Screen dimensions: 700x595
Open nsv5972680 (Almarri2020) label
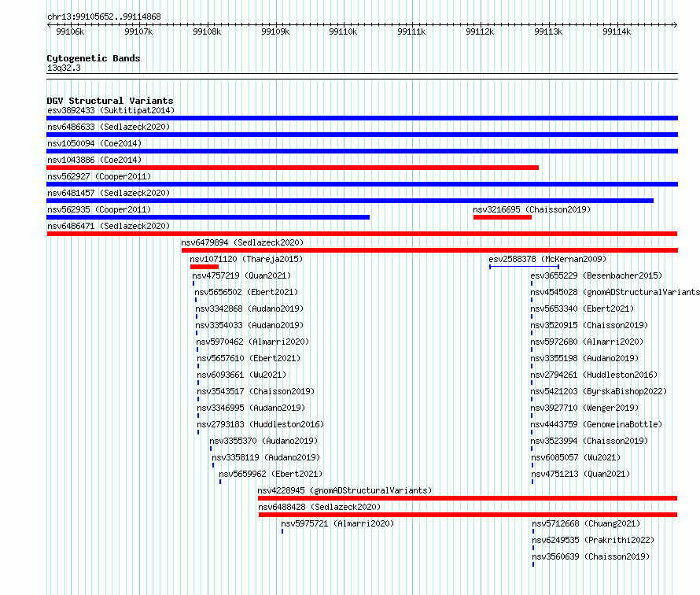(x=587, y=342)
